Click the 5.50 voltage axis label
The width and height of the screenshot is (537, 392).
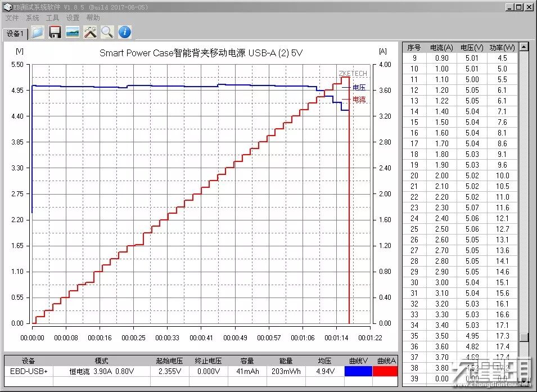[x=17, y=65]
